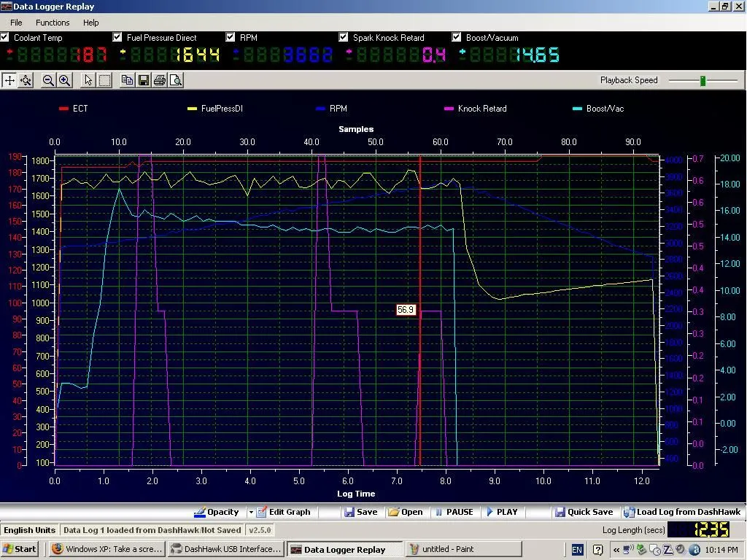Choose the dotted rectangle selection tool

[105, 80]
